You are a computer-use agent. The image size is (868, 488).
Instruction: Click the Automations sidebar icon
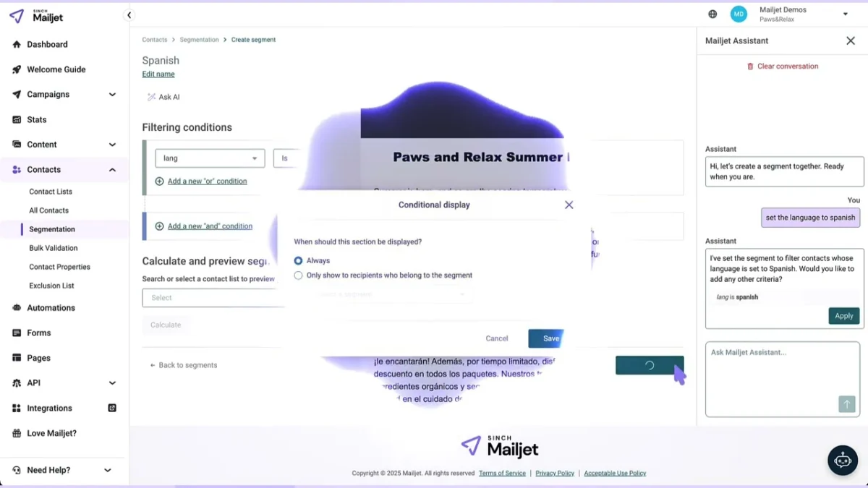click(x=15, y=307)
